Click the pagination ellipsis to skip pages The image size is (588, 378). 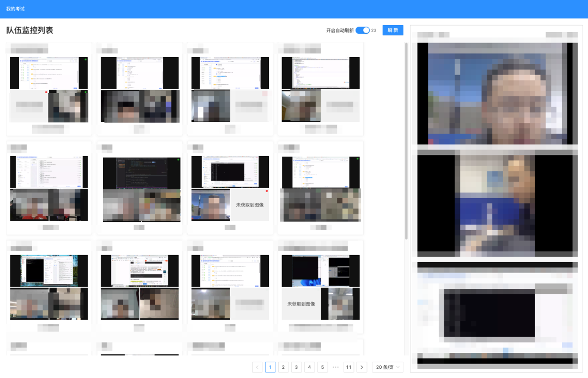coord(335,367)
